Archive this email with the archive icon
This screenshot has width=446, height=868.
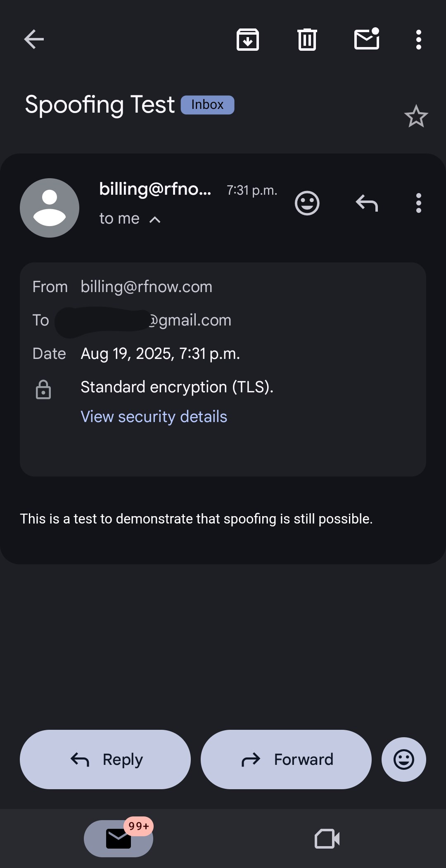point(247,40)
